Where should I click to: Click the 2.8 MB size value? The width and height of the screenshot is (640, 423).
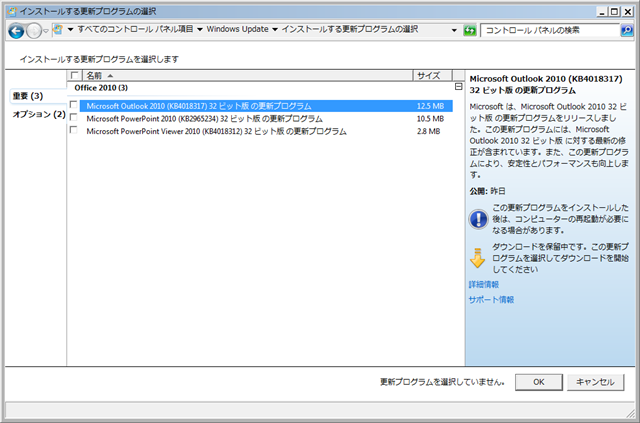tap(429, 131)
